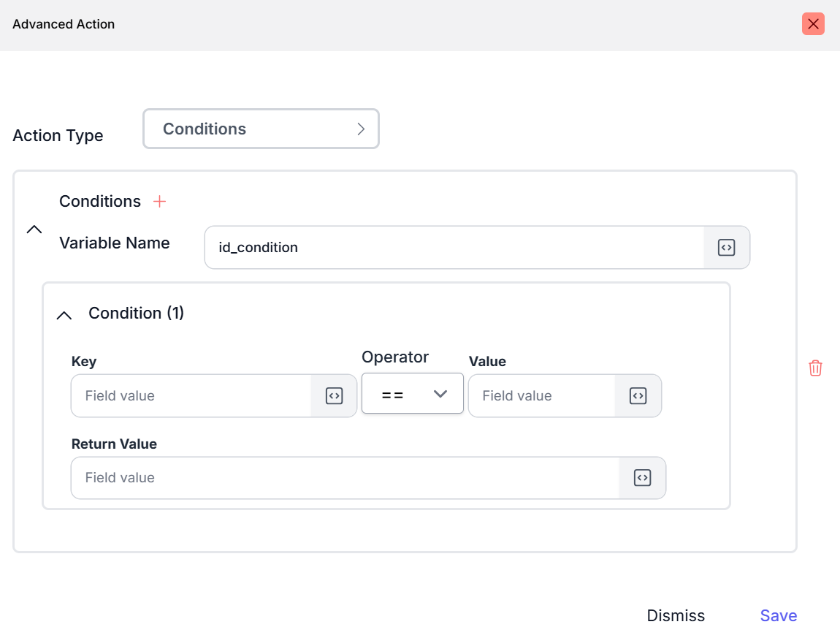This screenshot has width=840, height=638.
Task: Focus the Key field value input
Action: click(x=191, y=396)
